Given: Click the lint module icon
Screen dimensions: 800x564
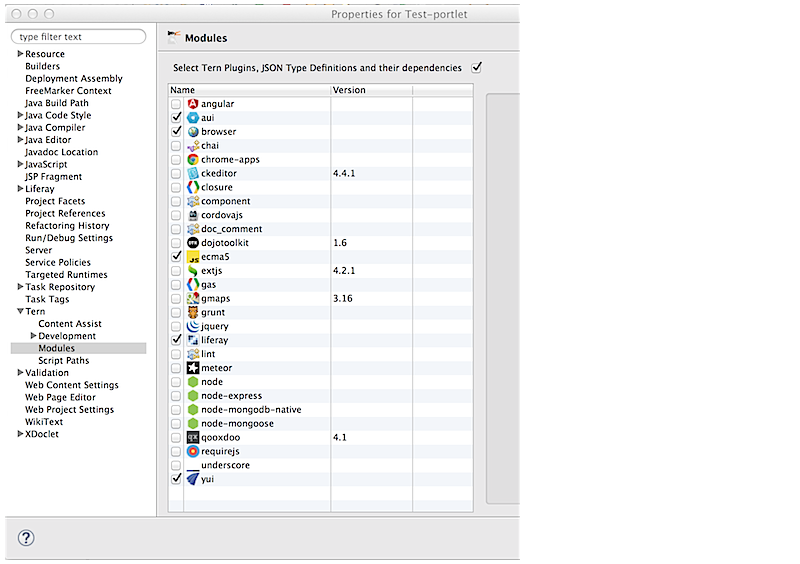Looking at the screenshot, I should (x=193, y=354).
